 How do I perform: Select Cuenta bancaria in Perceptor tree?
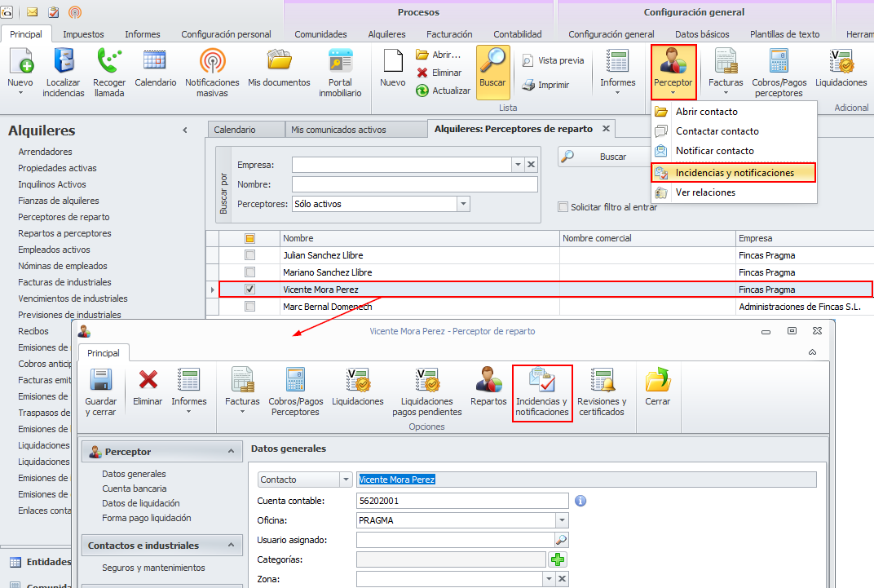(135, 489)
